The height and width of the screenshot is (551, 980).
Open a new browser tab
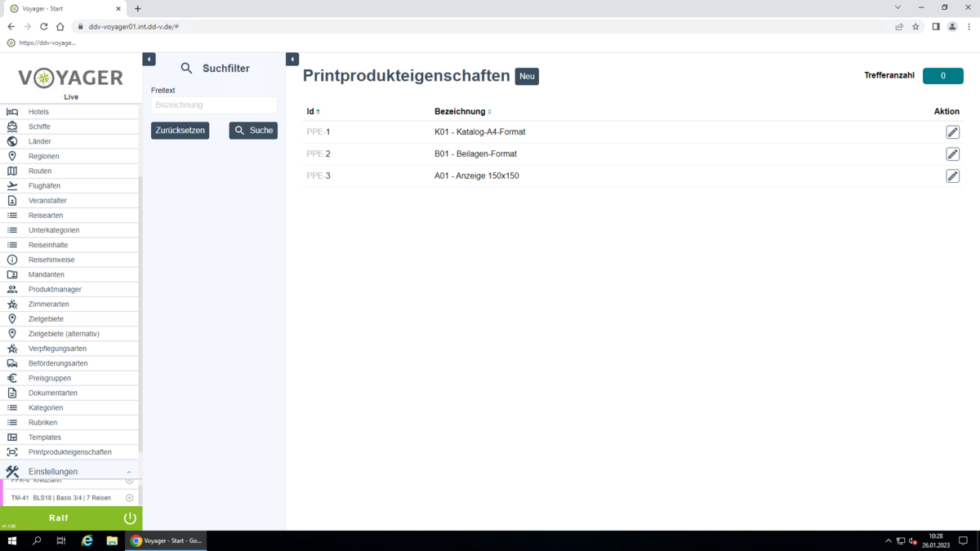click(x=137, y=8)
